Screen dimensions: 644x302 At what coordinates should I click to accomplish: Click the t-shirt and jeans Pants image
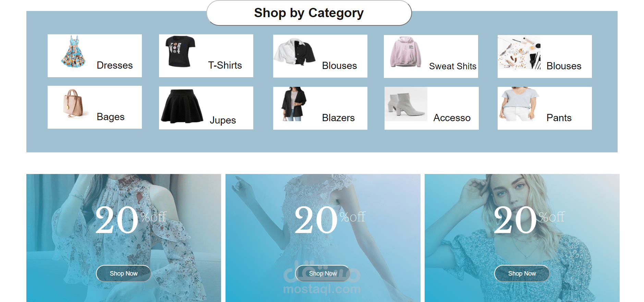click(x=519, y=104)
